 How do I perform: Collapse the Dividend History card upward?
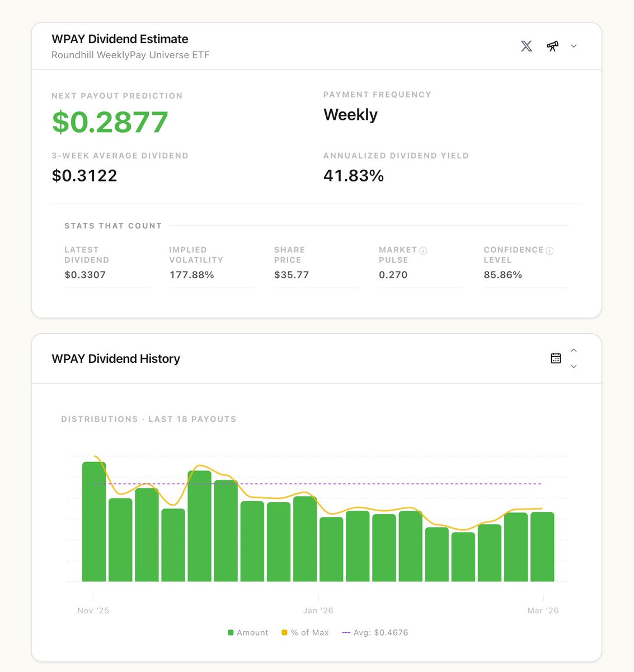574,350
